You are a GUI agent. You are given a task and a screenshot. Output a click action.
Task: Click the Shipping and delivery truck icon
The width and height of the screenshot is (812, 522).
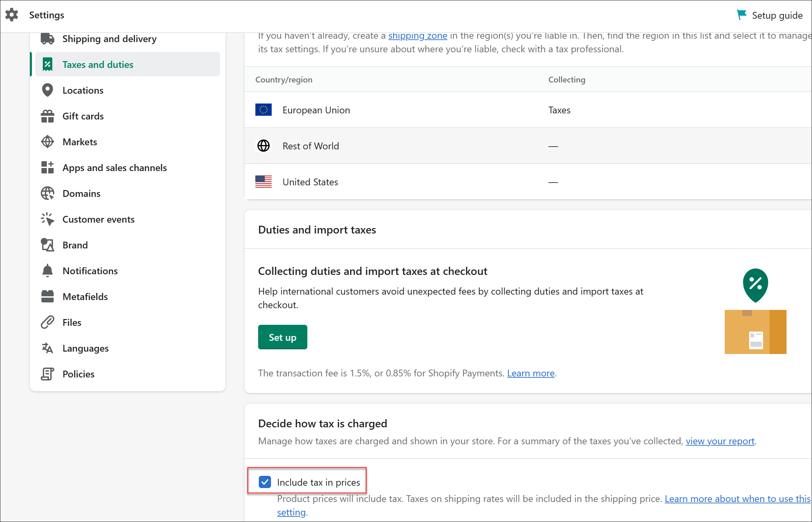point(48,39)
